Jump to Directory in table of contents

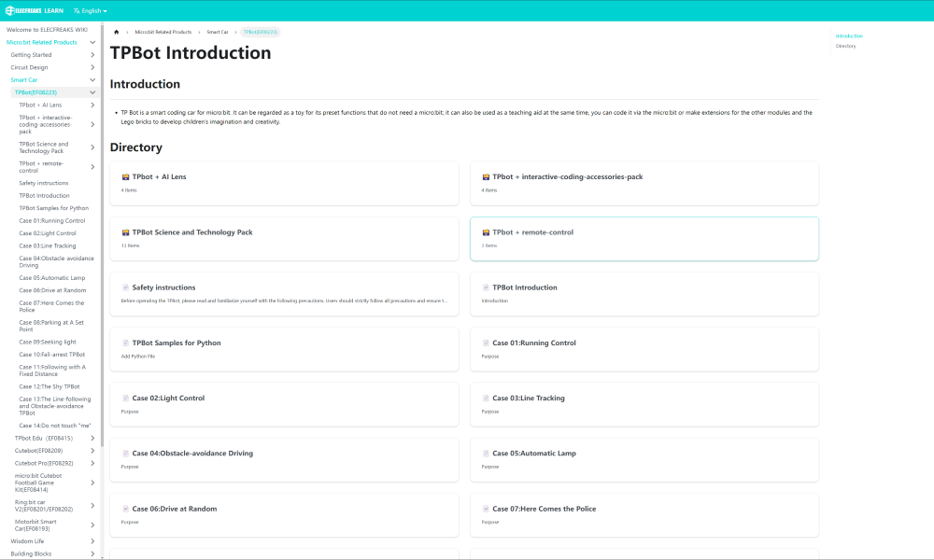click(x=845, y=46)
